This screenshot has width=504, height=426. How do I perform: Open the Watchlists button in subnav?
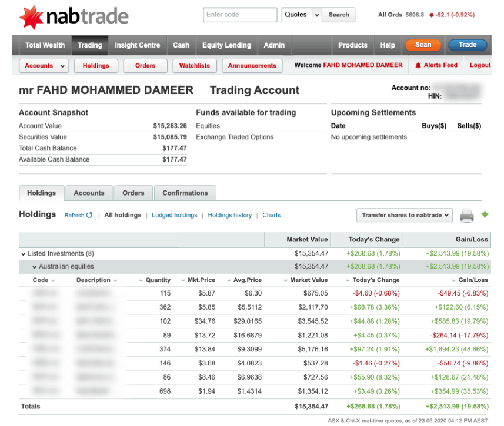coord(195,66)
